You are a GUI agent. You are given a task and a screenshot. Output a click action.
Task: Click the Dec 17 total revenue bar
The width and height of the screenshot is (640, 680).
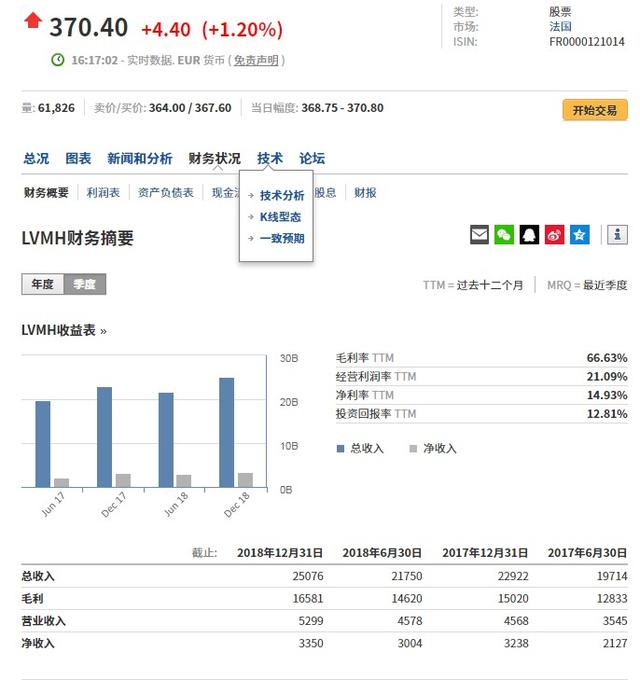pyautogui.click(x=104, y=437)
